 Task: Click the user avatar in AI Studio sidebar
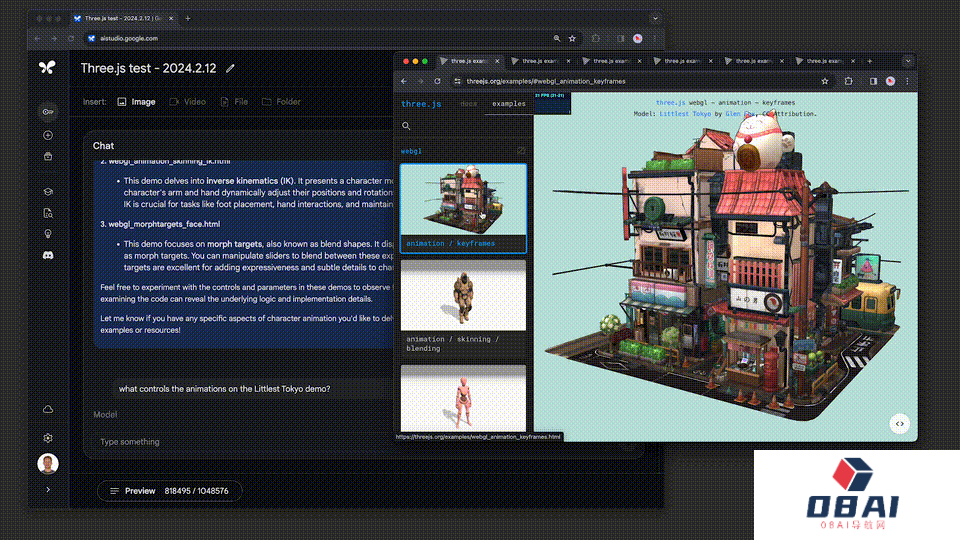click(48, 463)
